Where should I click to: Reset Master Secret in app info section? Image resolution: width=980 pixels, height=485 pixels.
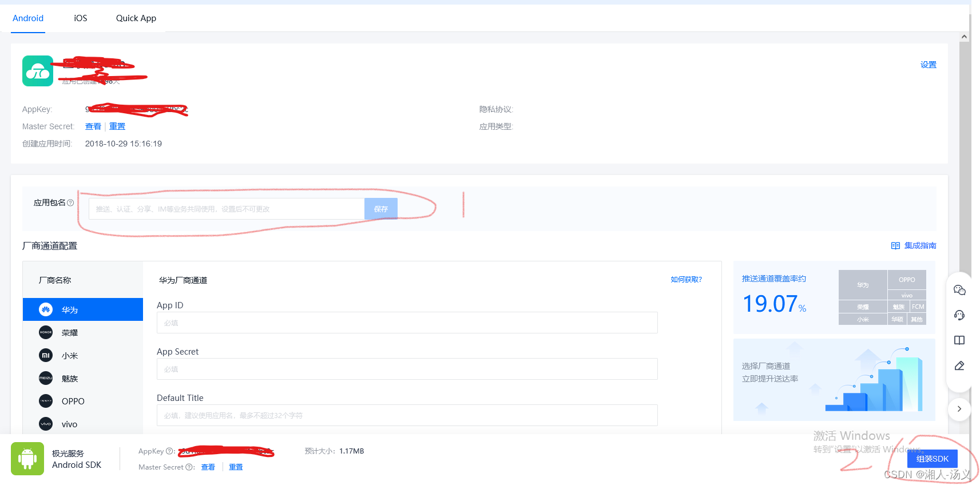117,126
